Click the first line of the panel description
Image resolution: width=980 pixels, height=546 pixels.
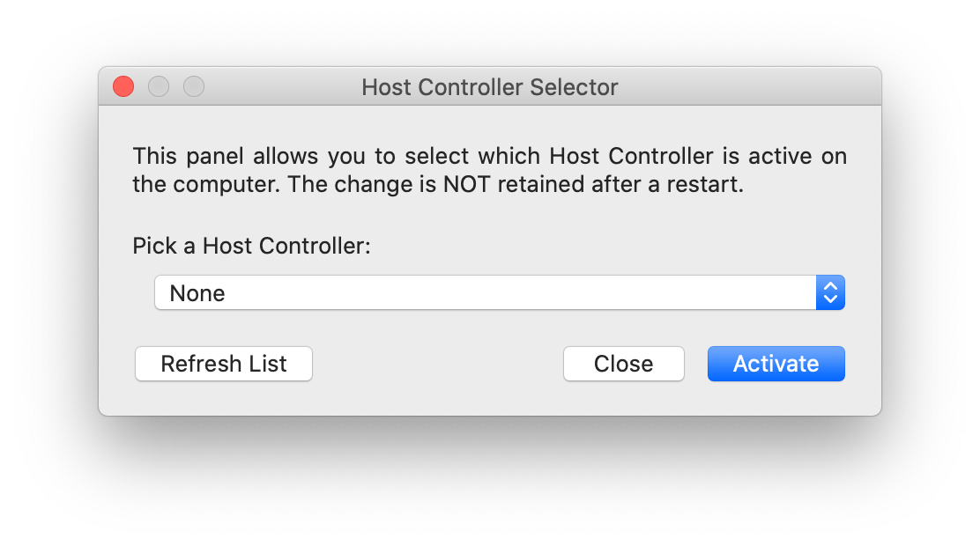pyautogui.click(x=490, y=157)
